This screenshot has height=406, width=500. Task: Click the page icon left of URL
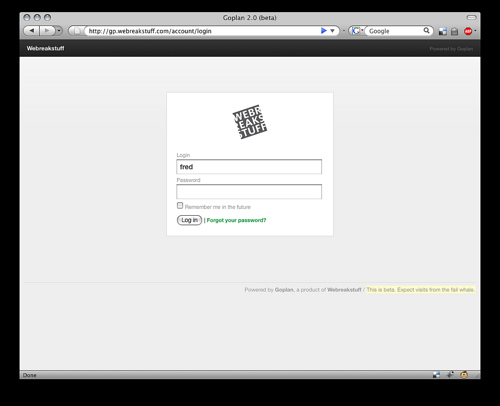(x=77, y=31)
